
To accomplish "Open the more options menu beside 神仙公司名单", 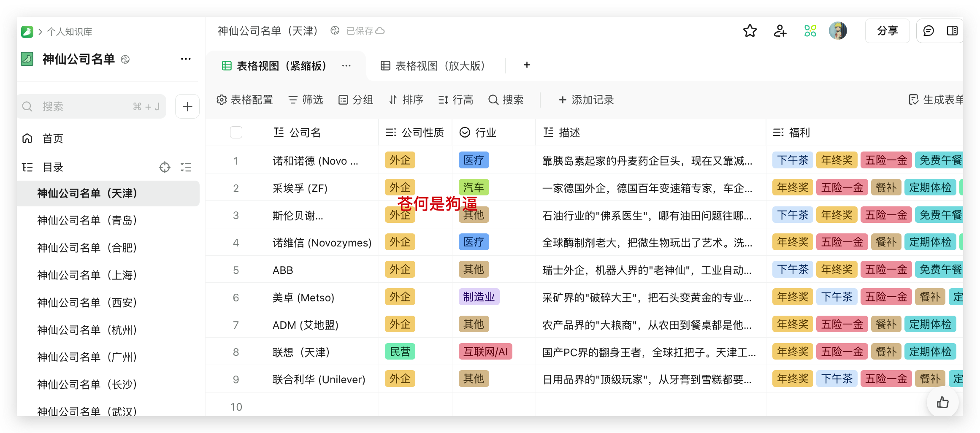I will (186, 59).
